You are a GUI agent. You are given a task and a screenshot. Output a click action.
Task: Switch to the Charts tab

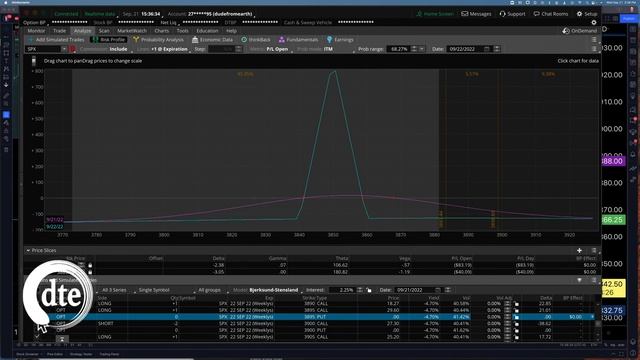(162, 31)
